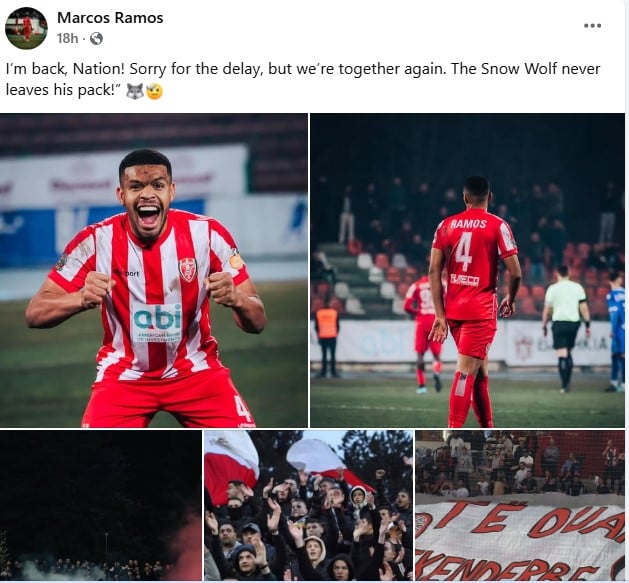Open Marcos Ramos profile picture
The image size is (629, 583).
(26, 28)
